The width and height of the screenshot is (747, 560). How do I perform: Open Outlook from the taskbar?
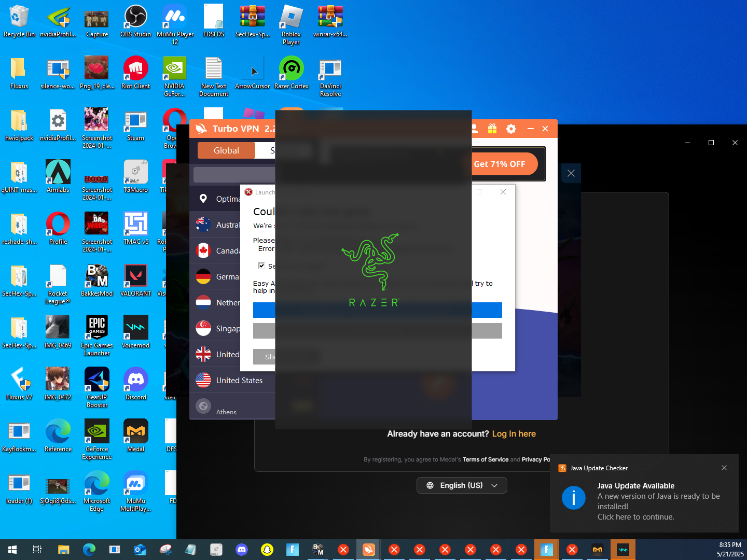click(x=140, y=550)
